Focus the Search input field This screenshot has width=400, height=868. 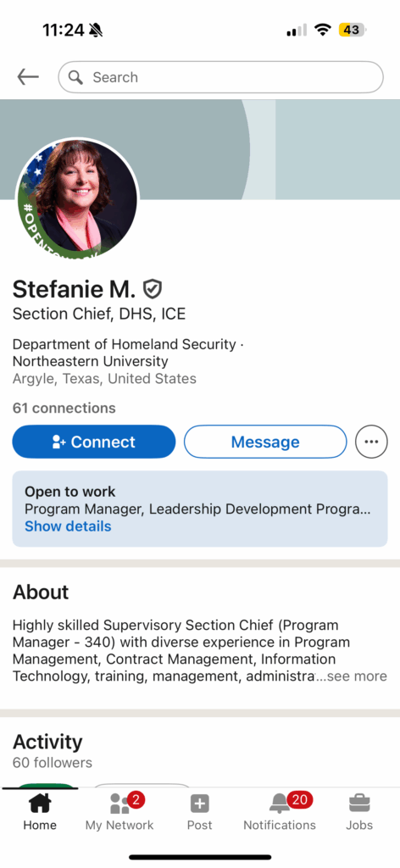(220, 77)
